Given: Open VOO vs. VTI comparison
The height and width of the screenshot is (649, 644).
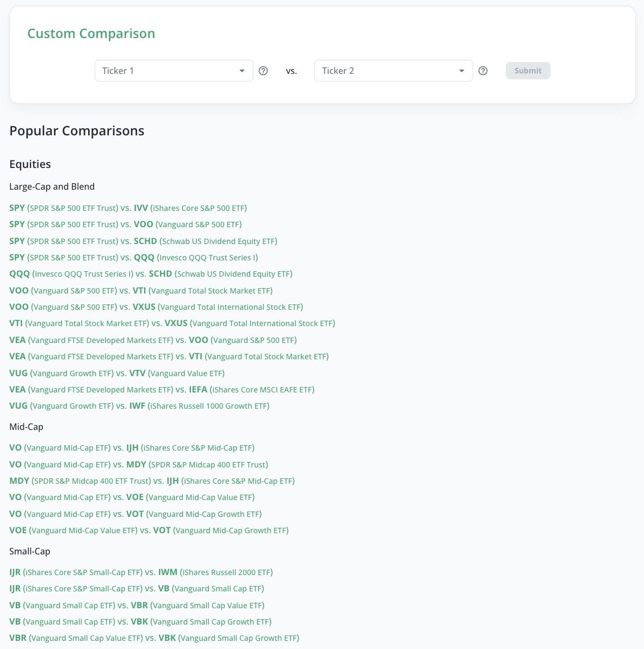Looking at the screenshot, I should (141, 291).
